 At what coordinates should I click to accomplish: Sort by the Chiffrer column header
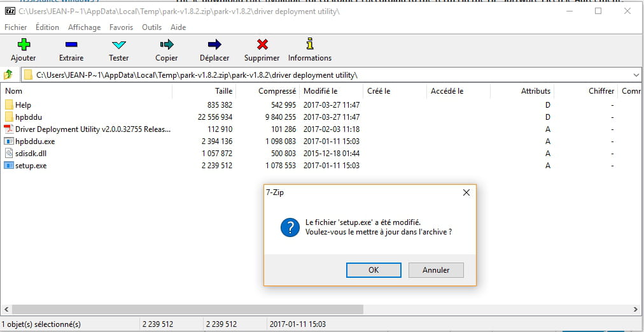click(586, 91)
